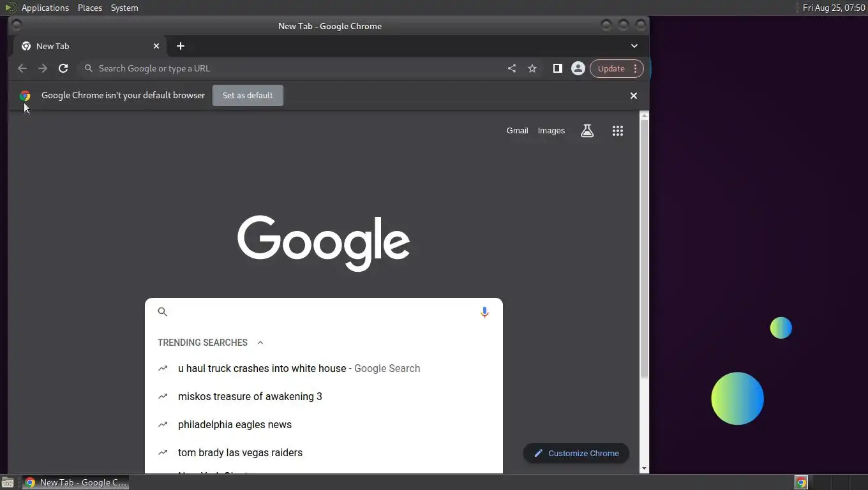
Task: Click Set as default button
Action: tap(248, 96)
